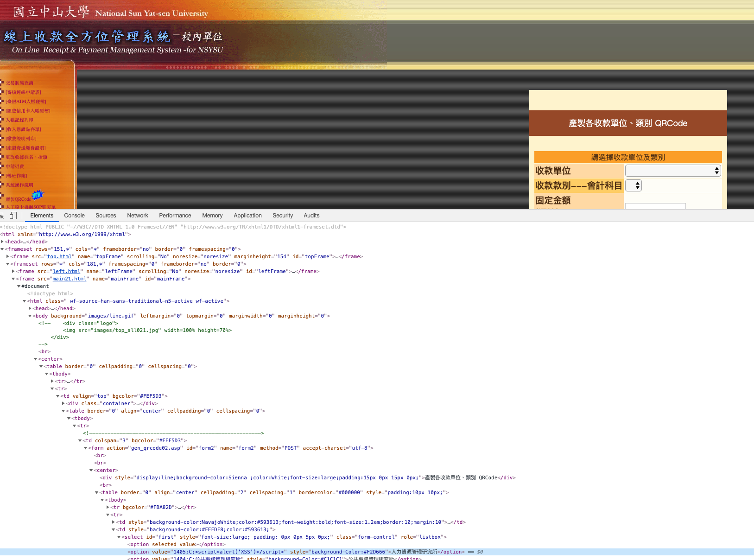
Task: Open the Console tab
Action: (x=74, y=216)
